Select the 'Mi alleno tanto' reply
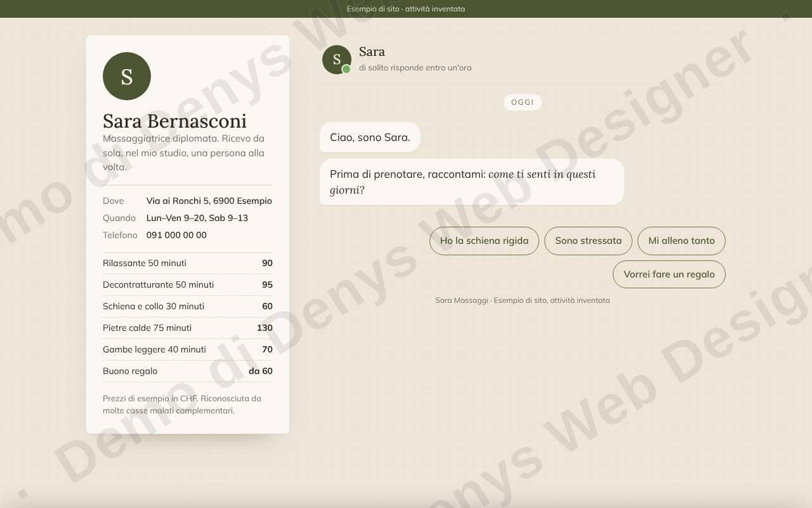The image size is (812, 508). (x=681, y=241)
